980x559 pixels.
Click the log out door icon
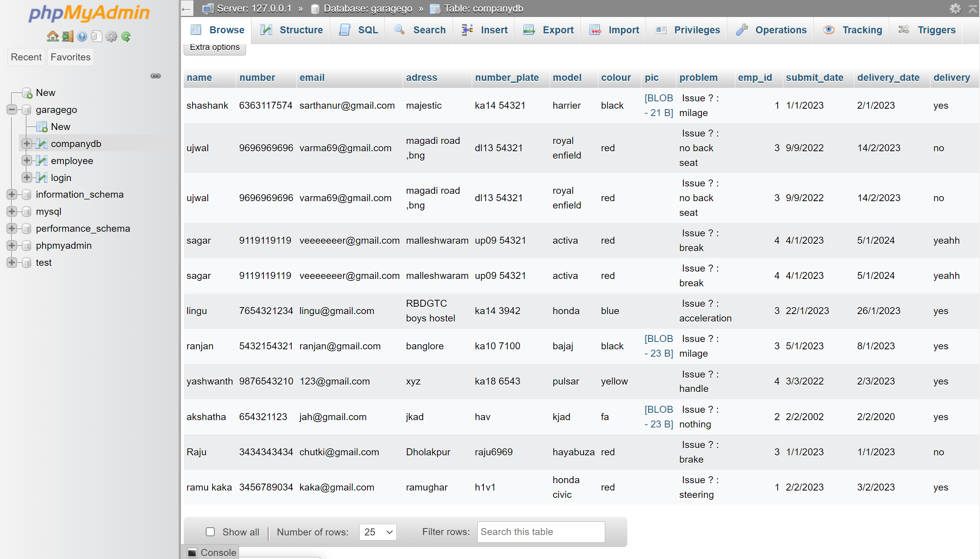click(x=67, y=37)
